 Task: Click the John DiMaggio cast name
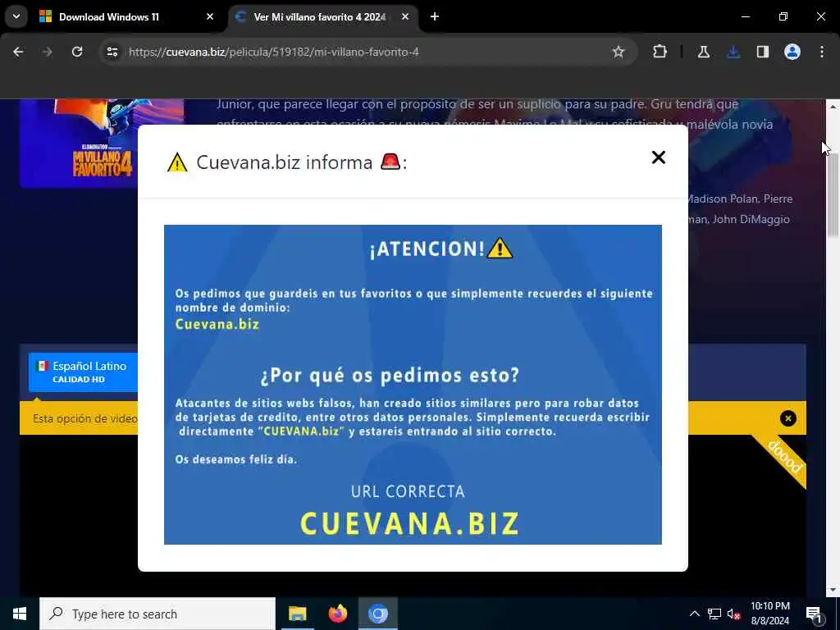(x=751, y=219)
